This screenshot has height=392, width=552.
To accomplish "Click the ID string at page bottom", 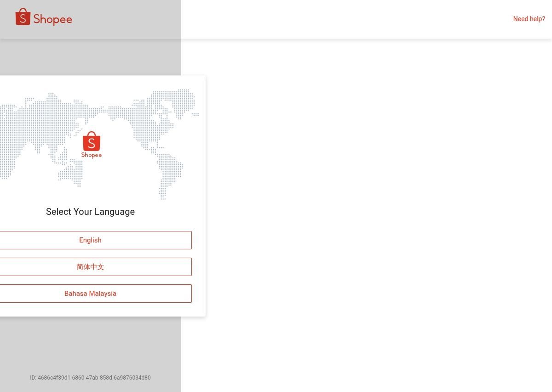I will coord(90,378).
